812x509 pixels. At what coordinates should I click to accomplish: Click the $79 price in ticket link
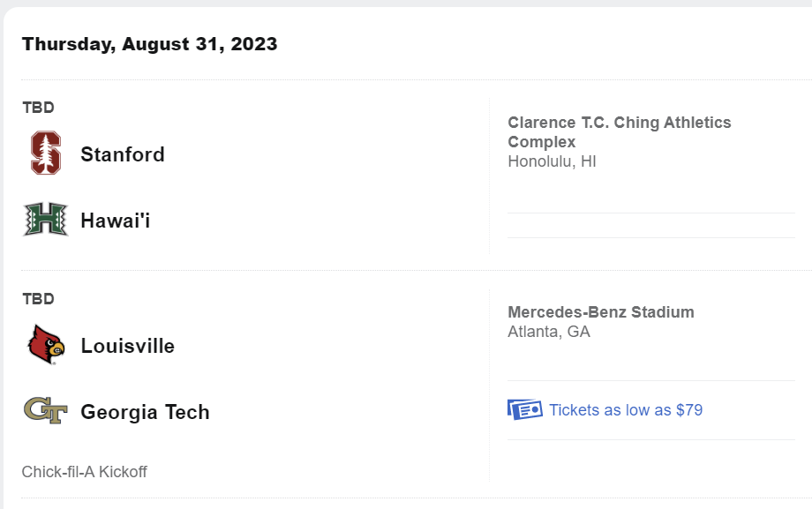pyautogui.click(x=689, y=410)
